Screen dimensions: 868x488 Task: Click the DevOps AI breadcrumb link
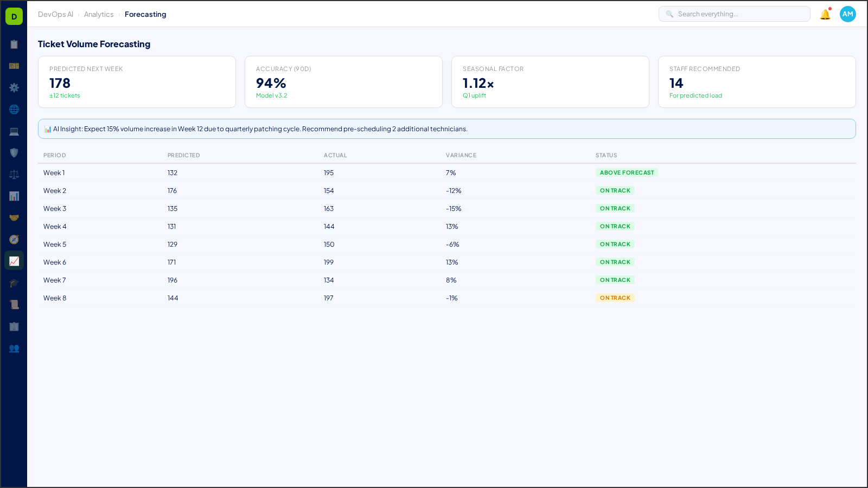55,14
